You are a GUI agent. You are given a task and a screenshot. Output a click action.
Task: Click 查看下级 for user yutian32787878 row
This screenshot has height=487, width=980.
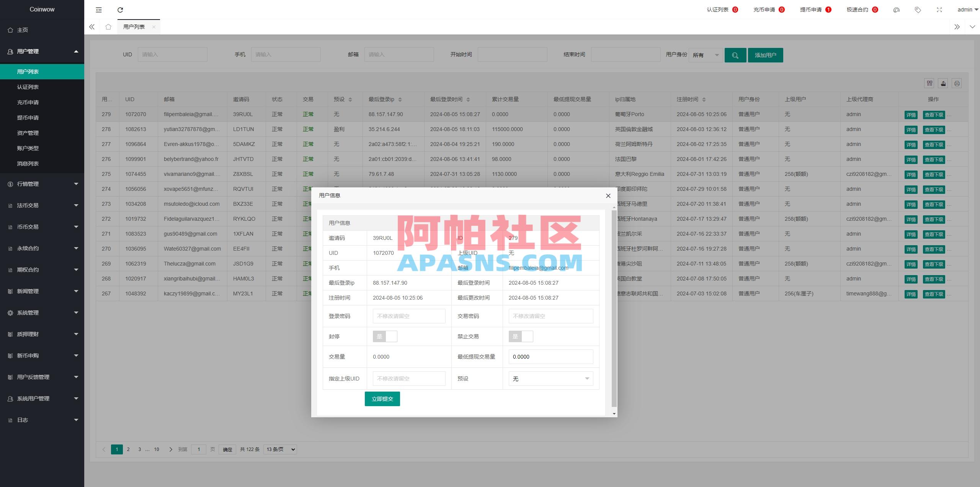[934, 130]
